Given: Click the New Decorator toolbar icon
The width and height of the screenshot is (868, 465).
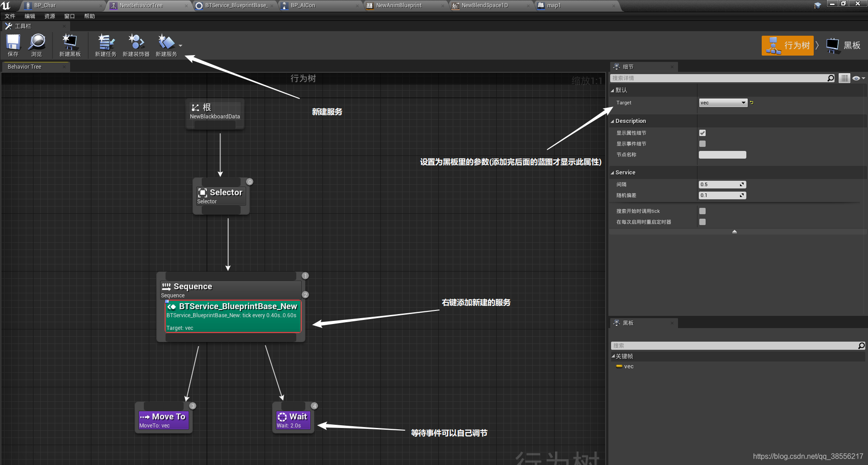Looking at the screenshot, I should click(136, 45).
